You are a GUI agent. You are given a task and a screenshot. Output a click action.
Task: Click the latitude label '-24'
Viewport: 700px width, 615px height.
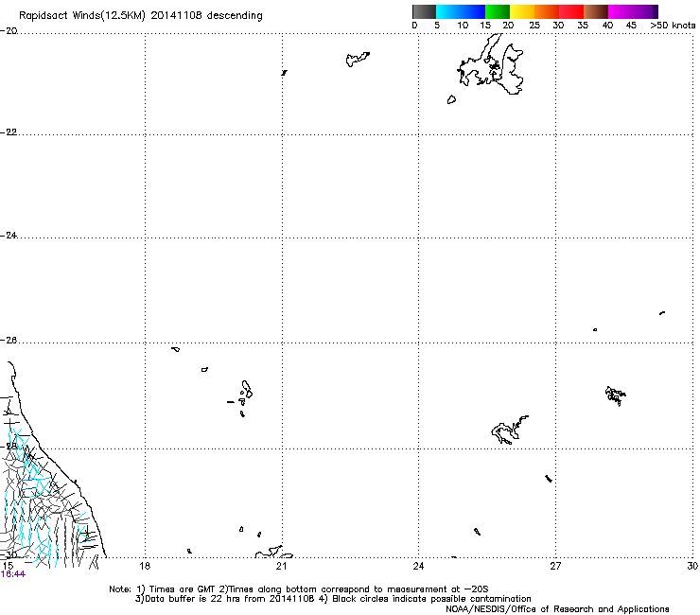[9, 236]
